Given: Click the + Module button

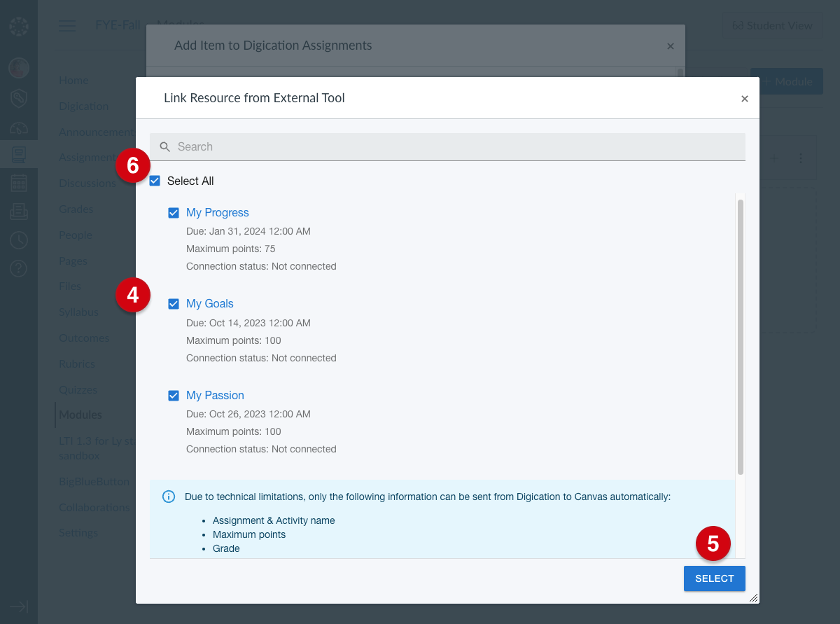Looking at the screenshot, I should tap(787, 81).
